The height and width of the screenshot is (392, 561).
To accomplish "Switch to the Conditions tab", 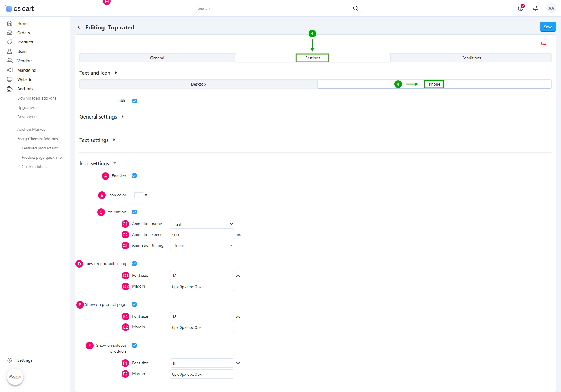I will (x=471, y=58).
